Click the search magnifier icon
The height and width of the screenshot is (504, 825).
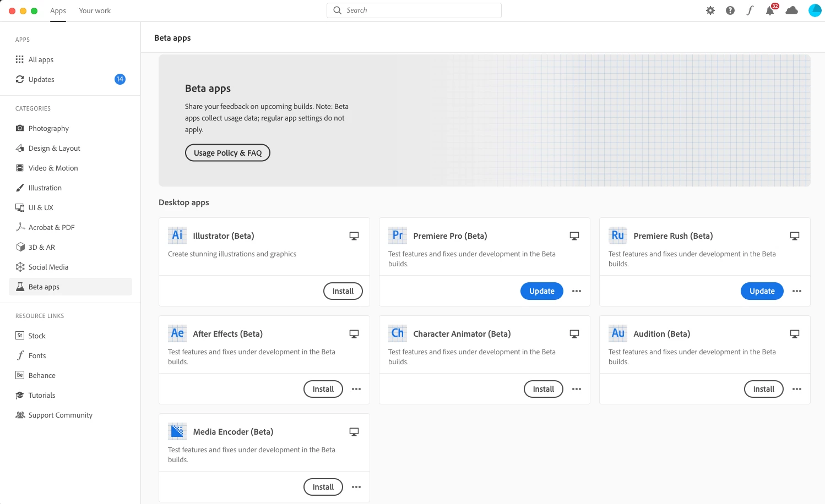pyautogui.click(x=338, y=10)
